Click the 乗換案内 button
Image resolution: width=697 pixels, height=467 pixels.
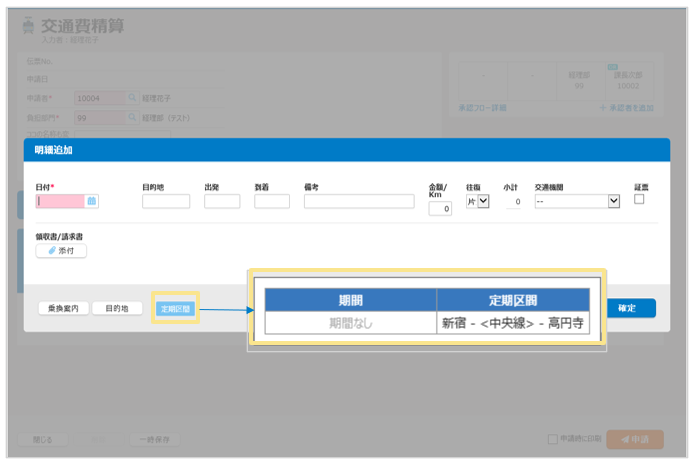(65, 309)
